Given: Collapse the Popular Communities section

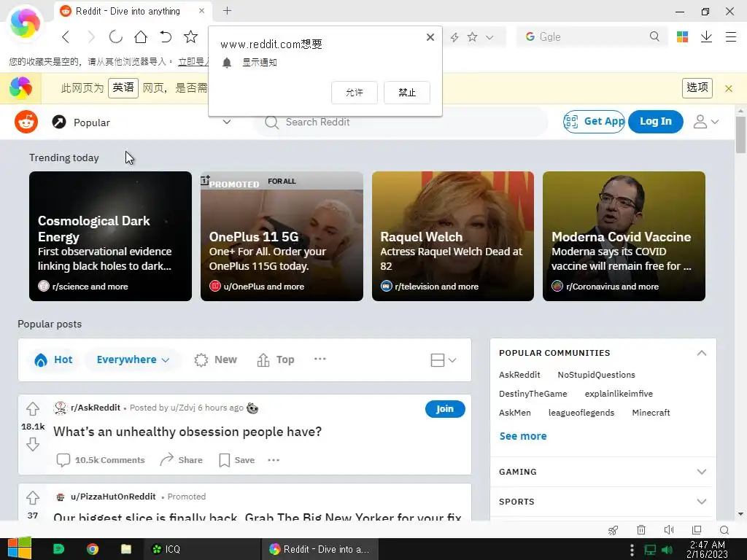Looking at the screenshot, I should tap(701, 353).
